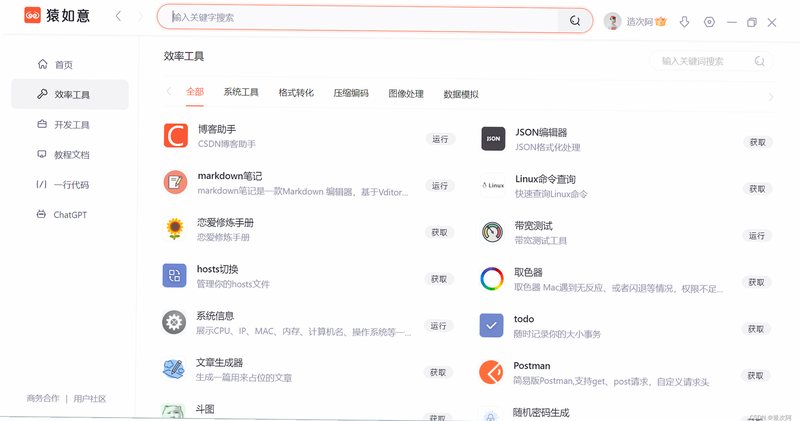This screenshot has height=421, width=800.
Task: Go back with the left arrow
Action: (x=118, y=16)
